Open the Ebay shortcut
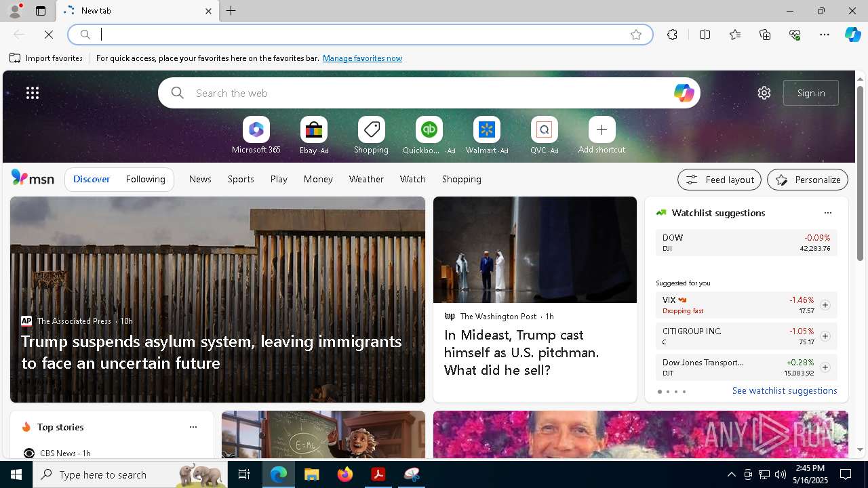Image resolution: width=868 pixels, height=488 pixels. (x=314, y=135)
